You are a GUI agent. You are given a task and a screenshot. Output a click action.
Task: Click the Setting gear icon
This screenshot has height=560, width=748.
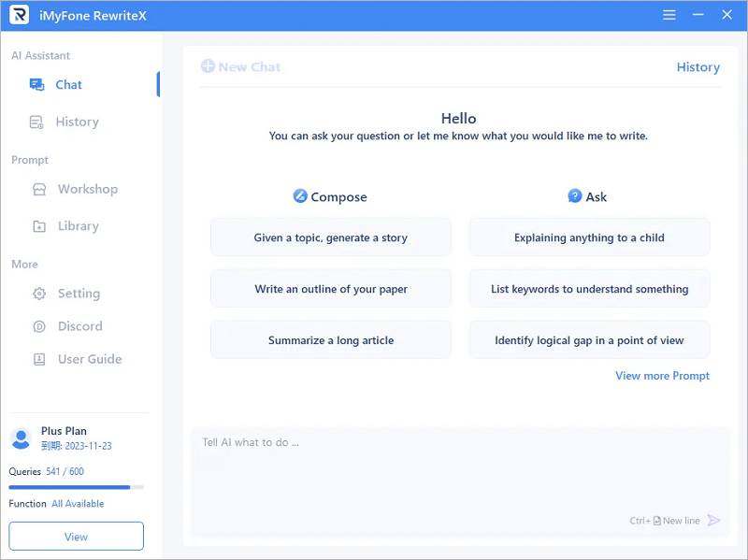click(x=39, y=294)
